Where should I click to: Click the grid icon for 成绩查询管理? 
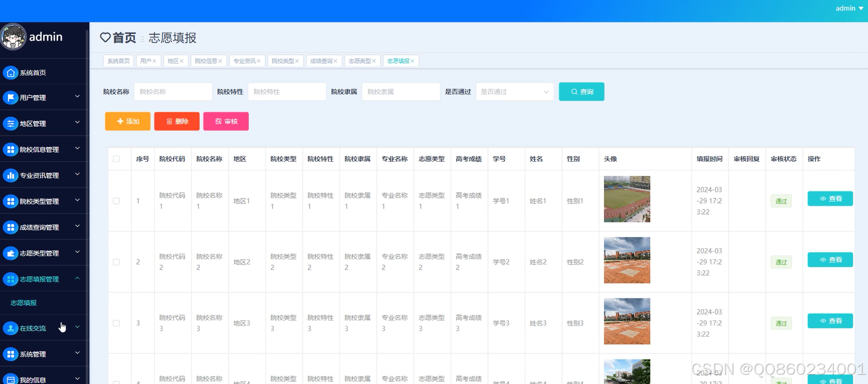[x=10, y=227]
